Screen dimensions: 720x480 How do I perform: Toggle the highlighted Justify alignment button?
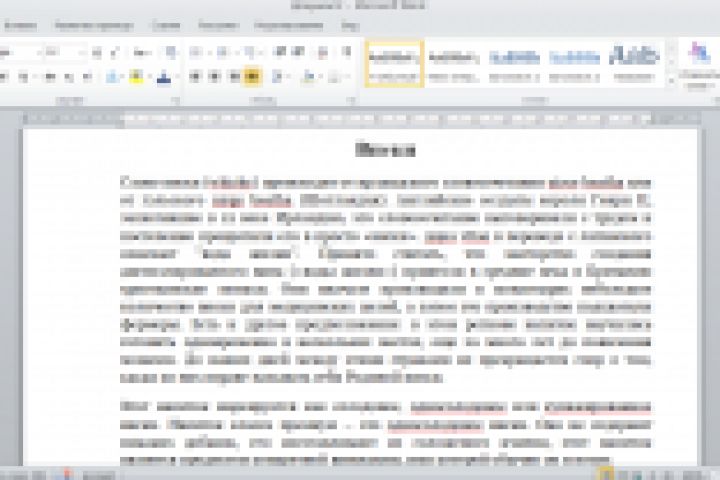click(252, 77)
